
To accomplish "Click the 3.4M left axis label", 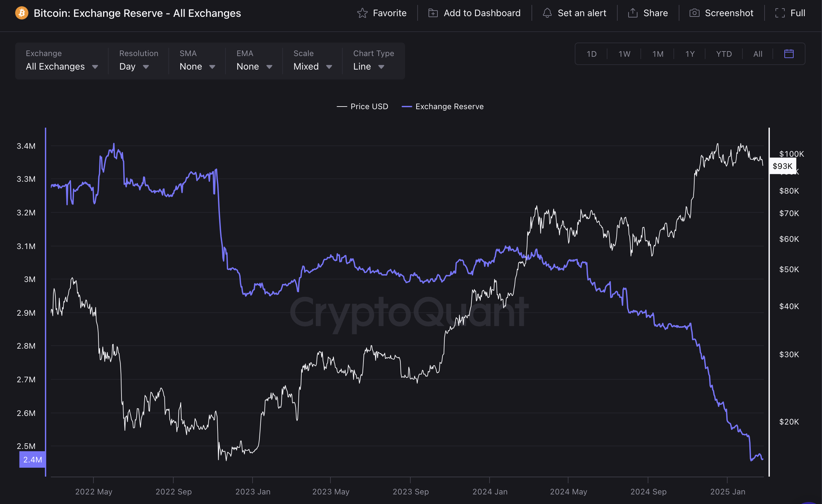I will (26, 146).
